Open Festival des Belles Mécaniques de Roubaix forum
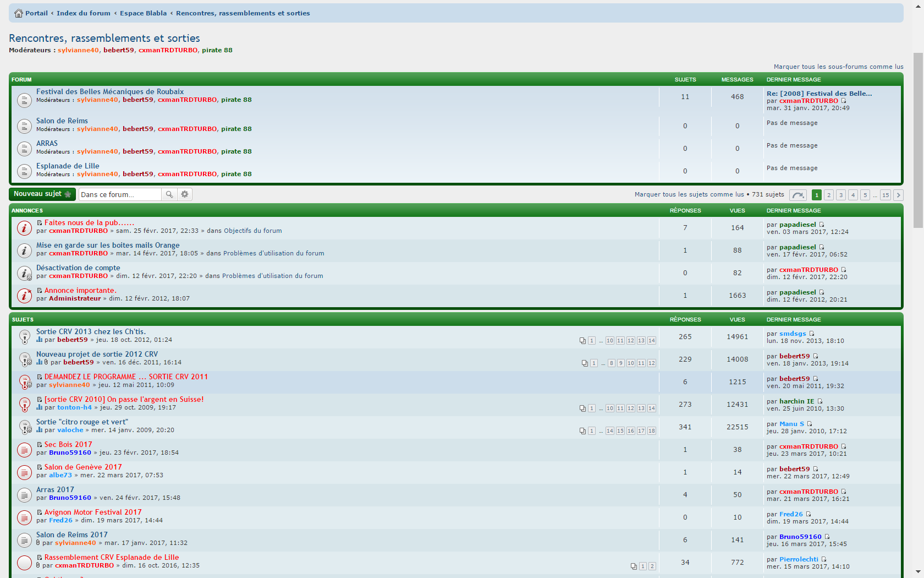The height and width of the screenshot is (578, 924). coord(110,92)
